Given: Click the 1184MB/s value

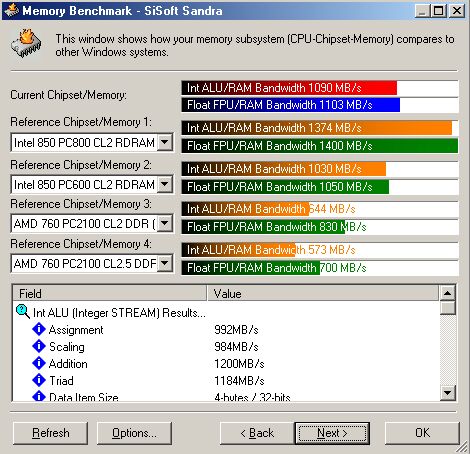Looking at the screenshot, I should pyautogui.click(x=239, y=381).
